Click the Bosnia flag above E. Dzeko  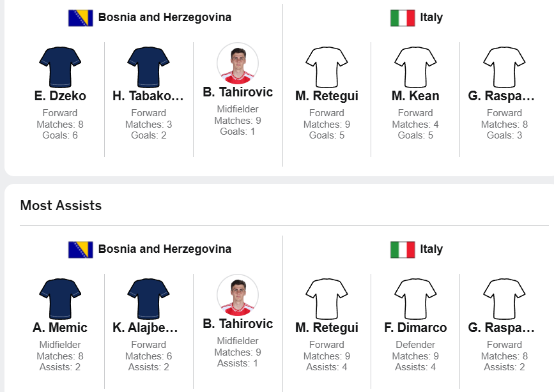pos(81,18)
